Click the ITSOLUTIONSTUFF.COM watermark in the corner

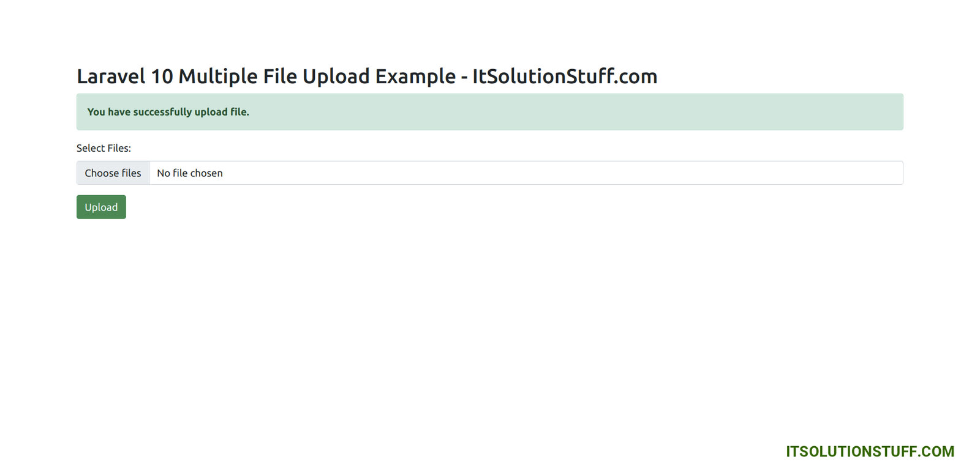(870, 452)
